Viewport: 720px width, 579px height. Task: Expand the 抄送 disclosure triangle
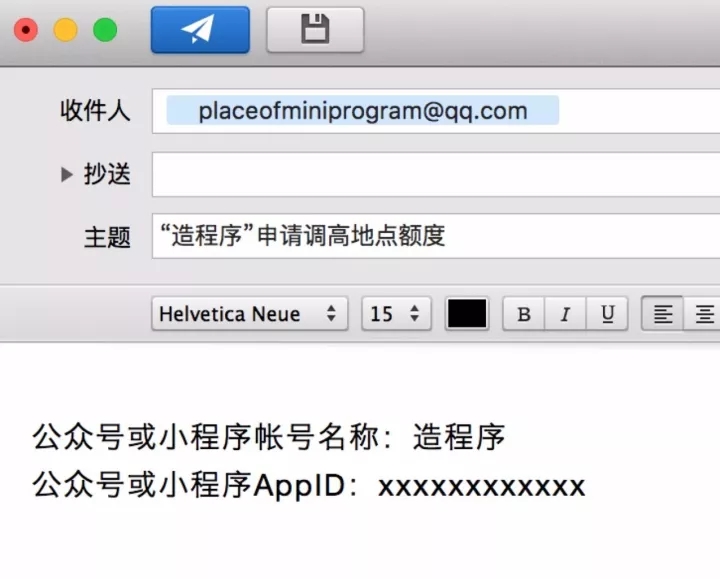67,174
